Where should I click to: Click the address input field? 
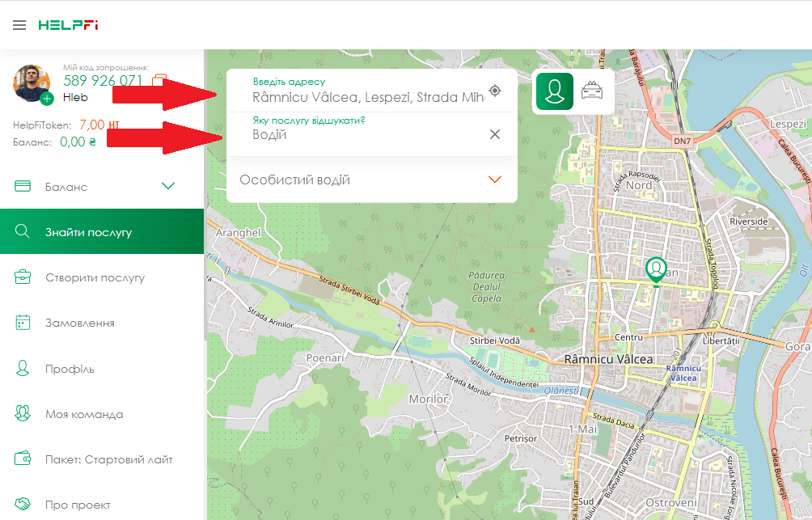pyautogui.click(x=367, y=97)
